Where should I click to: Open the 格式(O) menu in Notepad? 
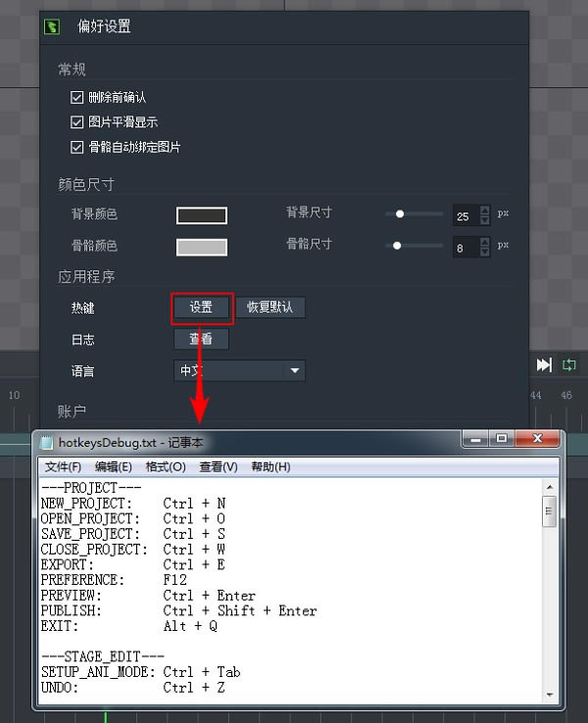pyautogui.click(x=166, y=466)
